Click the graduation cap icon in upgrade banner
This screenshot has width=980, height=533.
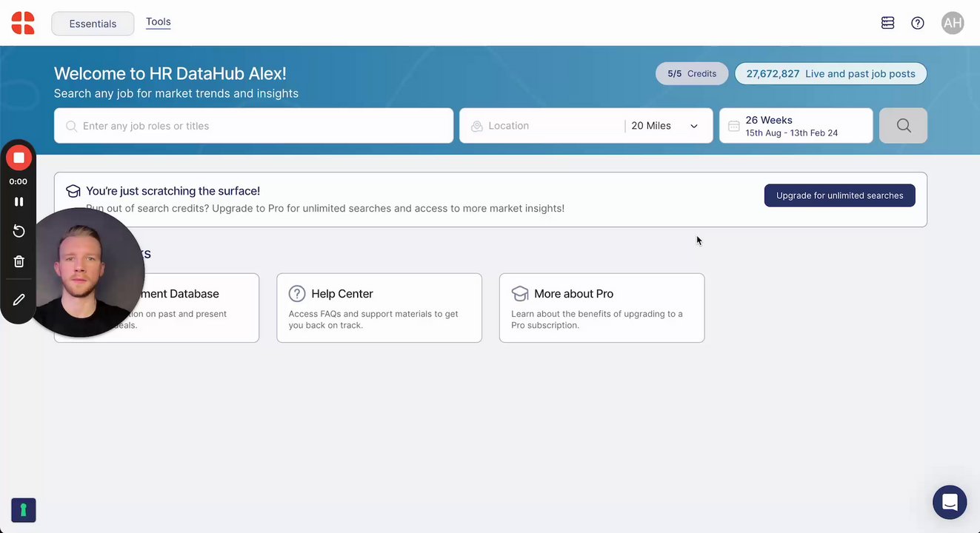click(73, 191)
